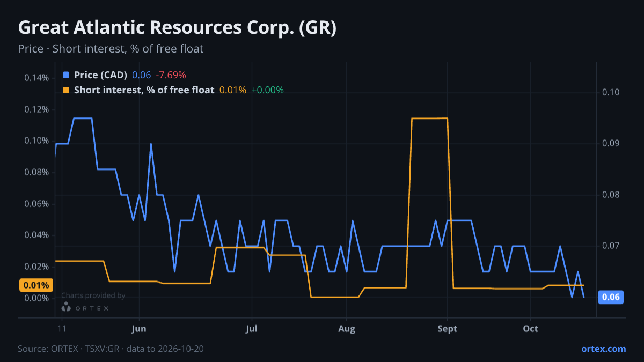Click the ORTEX logo icon

pos(66,307)
